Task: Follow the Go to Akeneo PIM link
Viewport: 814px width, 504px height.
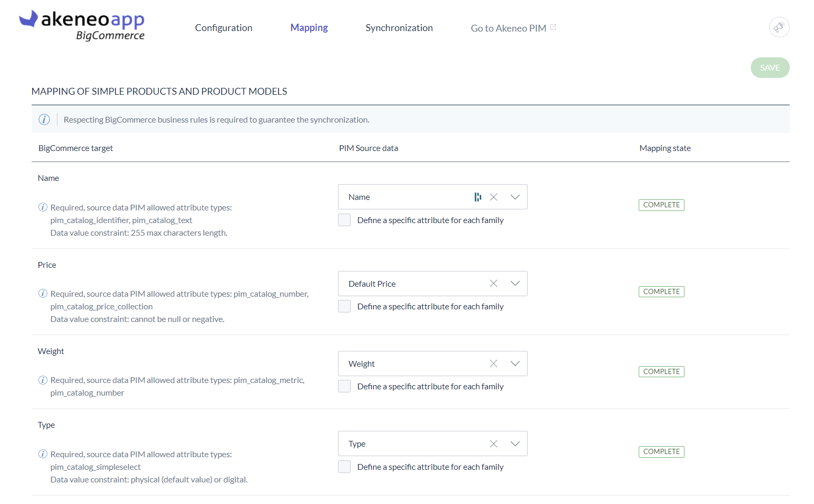Action: [x=509, y=28]
